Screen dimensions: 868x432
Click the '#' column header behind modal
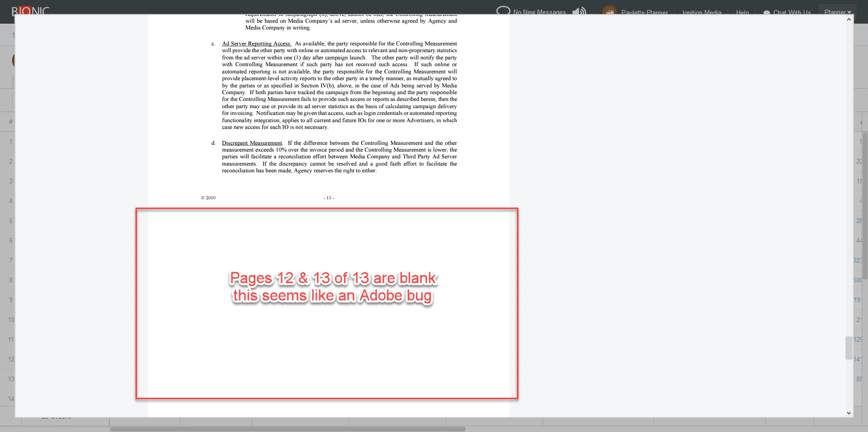tap(11, 122)
